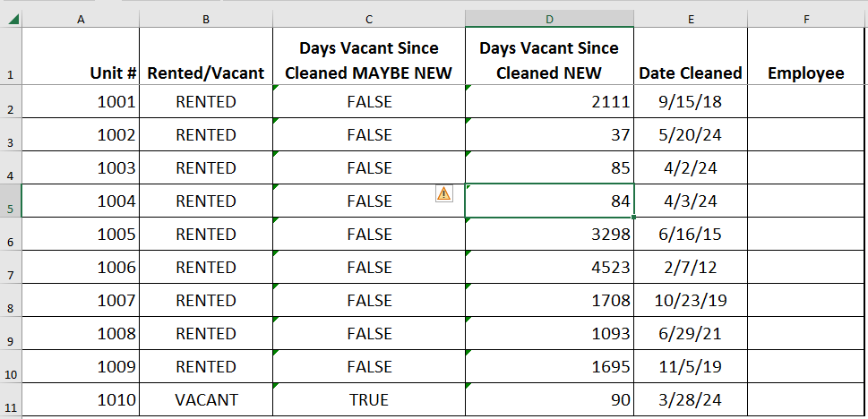Screen dimensions: 868x419
Task: Click the date cell 9/15/18
Action: (691, 101)
